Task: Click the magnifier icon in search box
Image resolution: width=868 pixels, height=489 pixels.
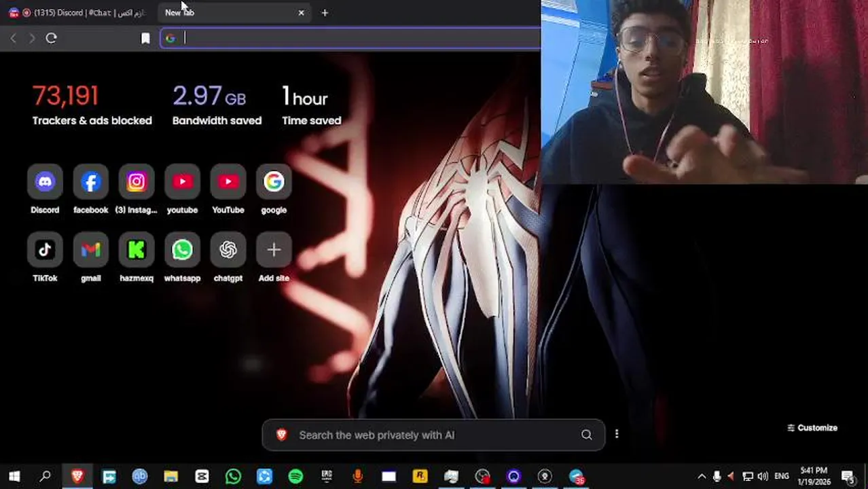Action: coord(586,435)
